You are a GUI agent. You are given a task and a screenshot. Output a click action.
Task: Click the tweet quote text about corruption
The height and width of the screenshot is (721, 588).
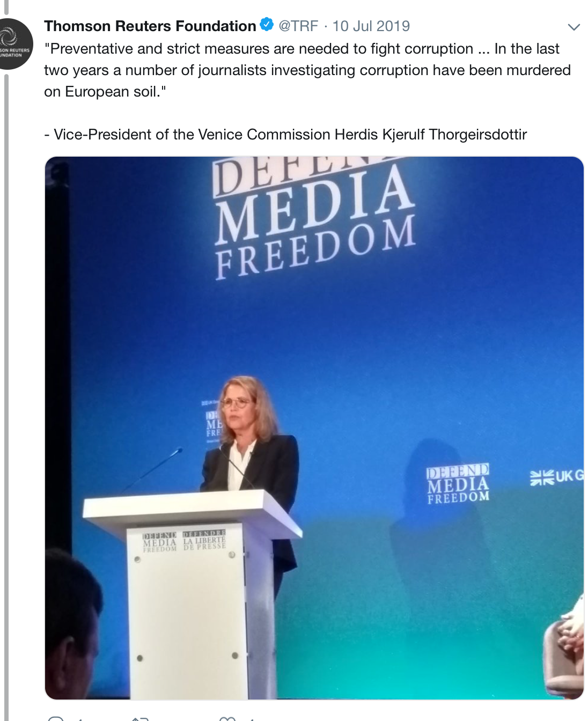pos(307,70)
